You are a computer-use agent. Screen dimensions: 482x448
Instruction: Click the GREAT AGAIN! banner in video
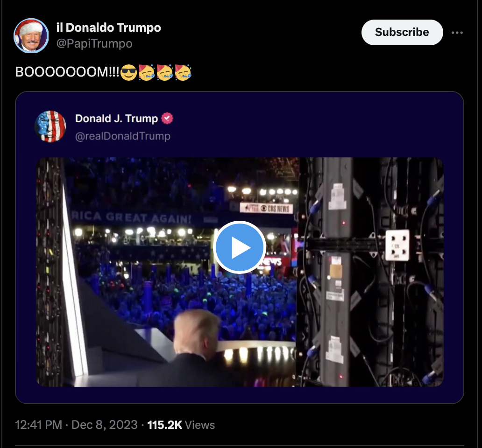click(148, 217)
